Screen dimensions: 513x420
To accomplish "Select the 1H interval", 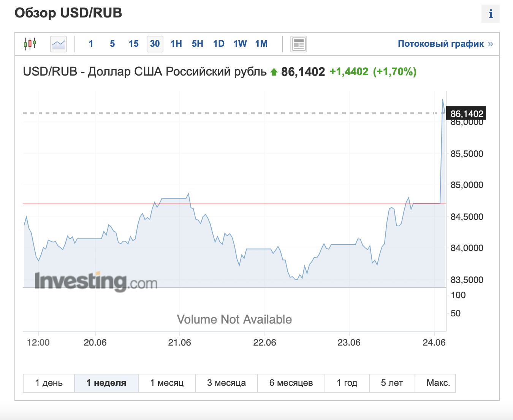I will 176,44.
